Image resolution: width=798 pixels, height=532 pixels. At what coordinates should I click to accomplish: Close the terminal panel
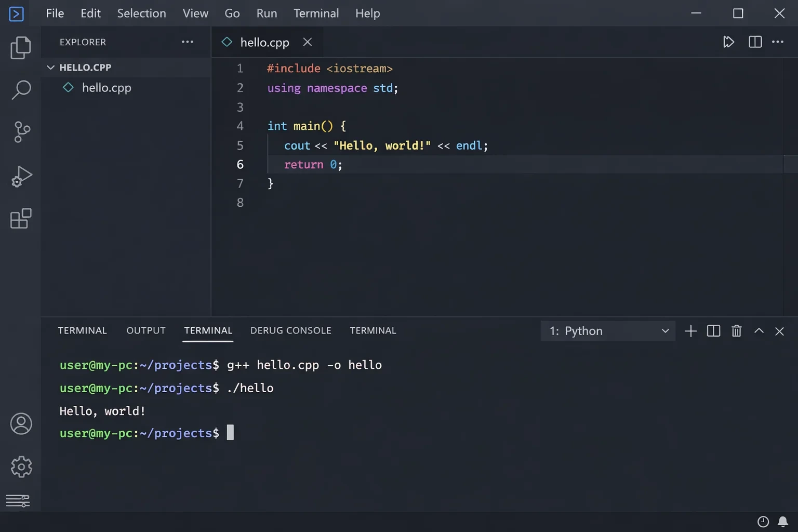coord(779,331)
